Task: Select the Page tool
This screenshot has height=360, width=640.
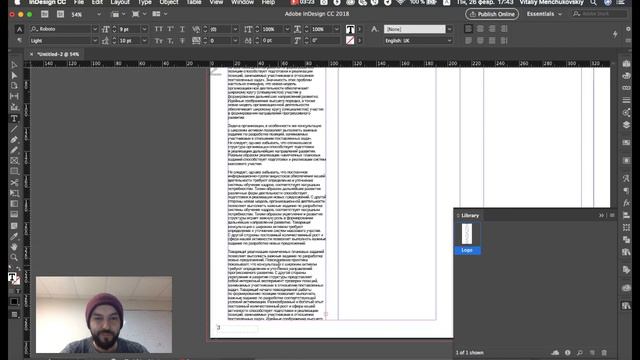Action: point(14,86)
